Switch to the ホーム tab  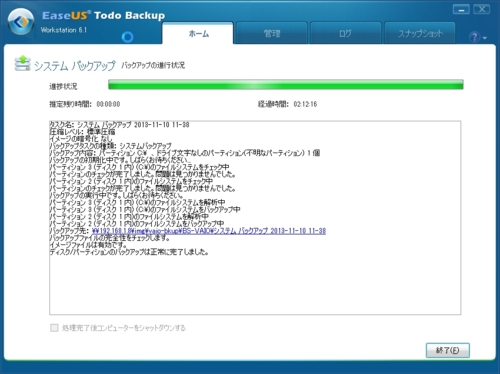(x=198, y=33)
